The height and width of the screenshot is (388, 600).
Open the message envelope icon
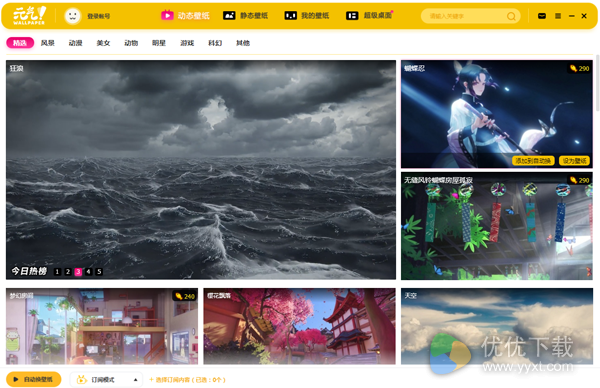point(542,16)
